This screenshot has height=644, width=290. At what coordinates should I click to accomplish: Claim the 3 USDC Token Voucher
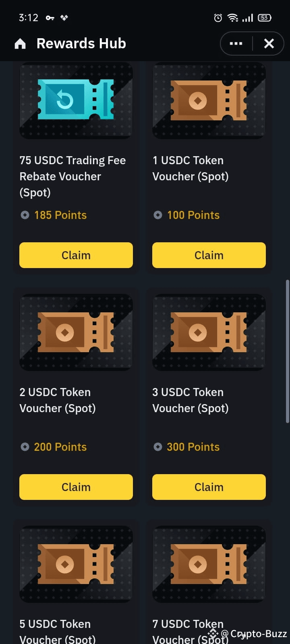tap(209, 487)
